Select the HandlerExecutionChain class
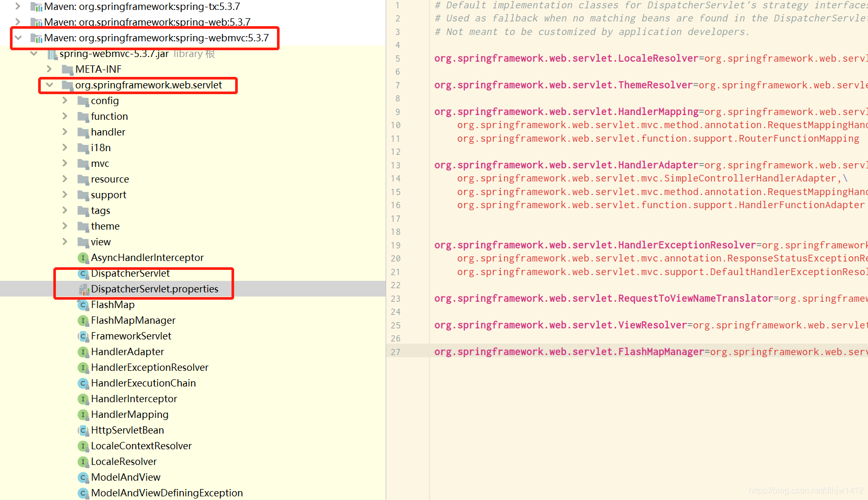This screenshot has width=868, height=500. click(x=143, y=383)
